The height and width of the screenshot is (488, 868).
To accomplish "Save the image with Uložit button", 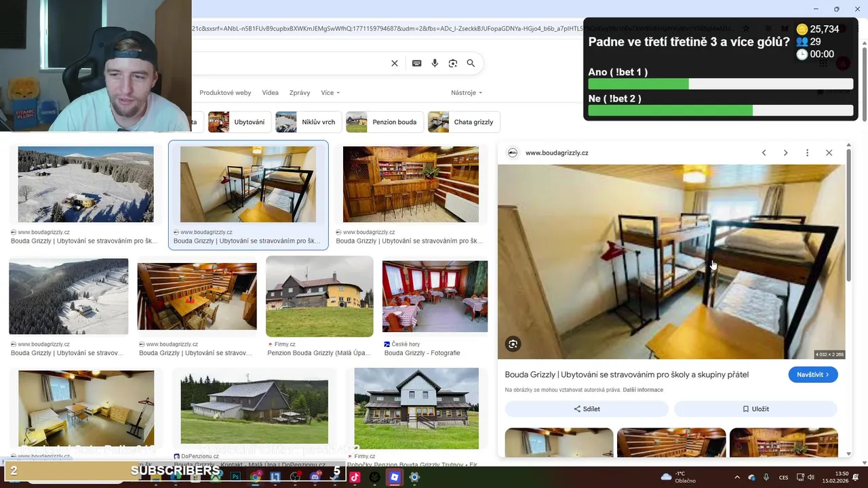I will tap(755, 409).
